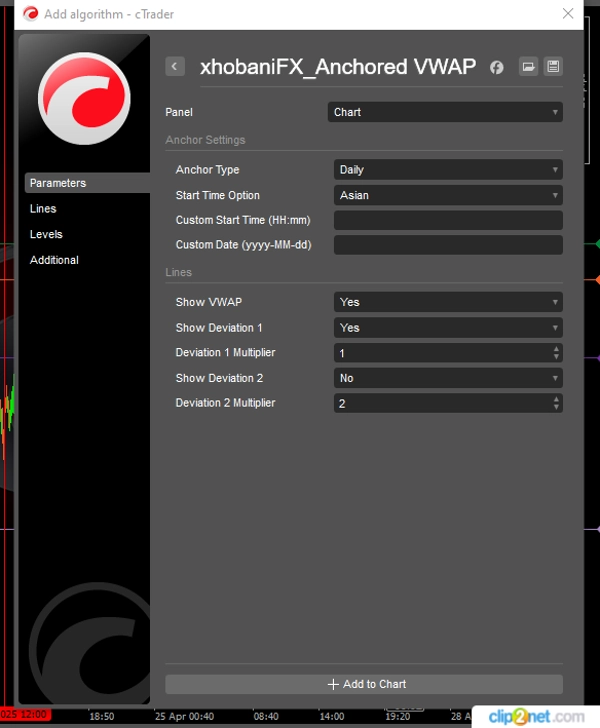600x728 pixels.
Task: Click the large cTrader algorithm logo
Action: (x=84, y=98)
